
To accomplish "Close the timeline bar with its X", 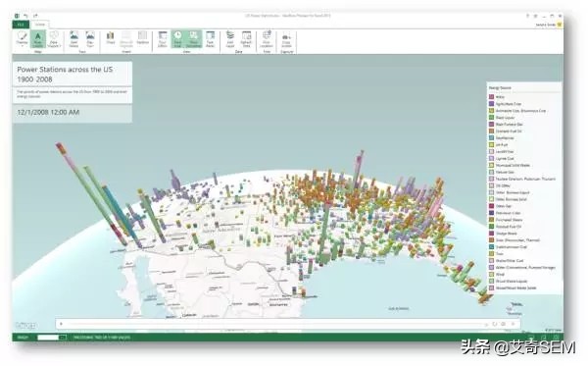I will tap(513, 324).
